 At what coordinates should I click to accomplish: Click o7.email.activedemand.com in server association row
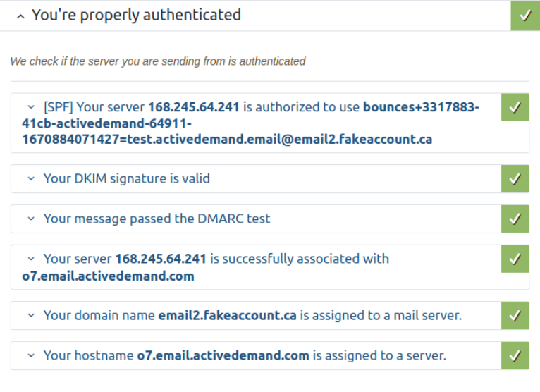(108, 276)
